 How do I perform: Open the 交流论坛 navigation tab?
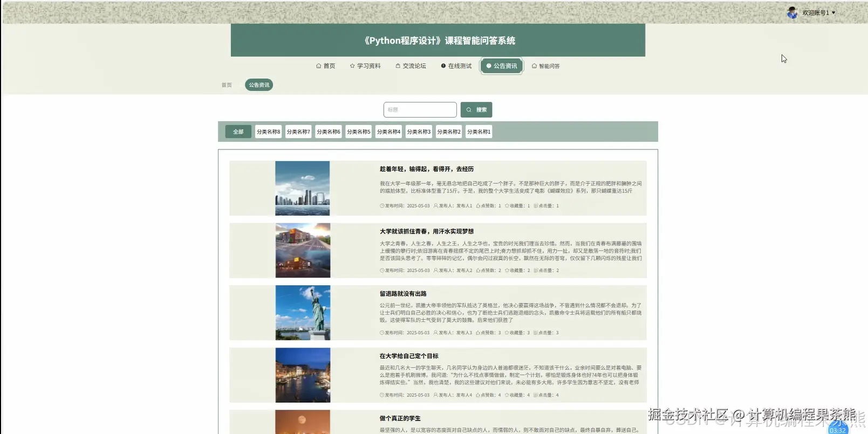411,66
